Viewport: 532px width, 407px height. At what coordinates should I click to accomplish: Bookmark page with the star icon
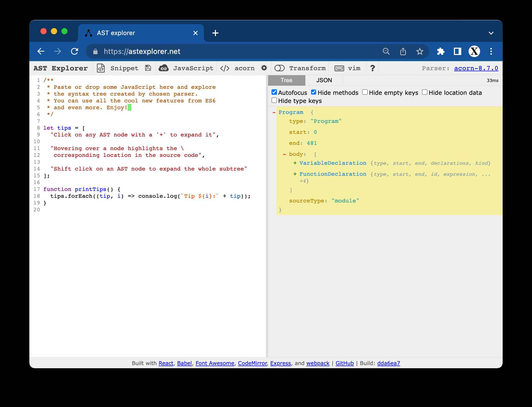click(x=420, y=51)
